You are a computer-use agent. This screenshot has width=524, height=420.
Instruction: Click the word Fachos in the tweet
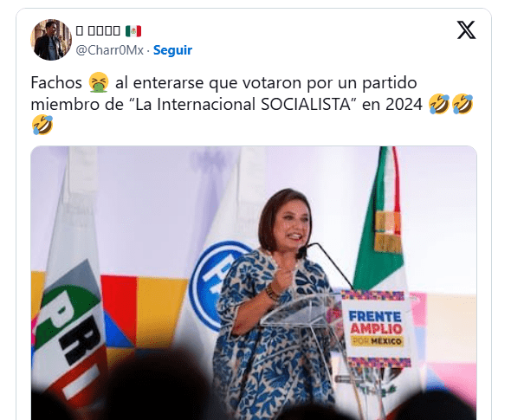[x=56, y=82]
